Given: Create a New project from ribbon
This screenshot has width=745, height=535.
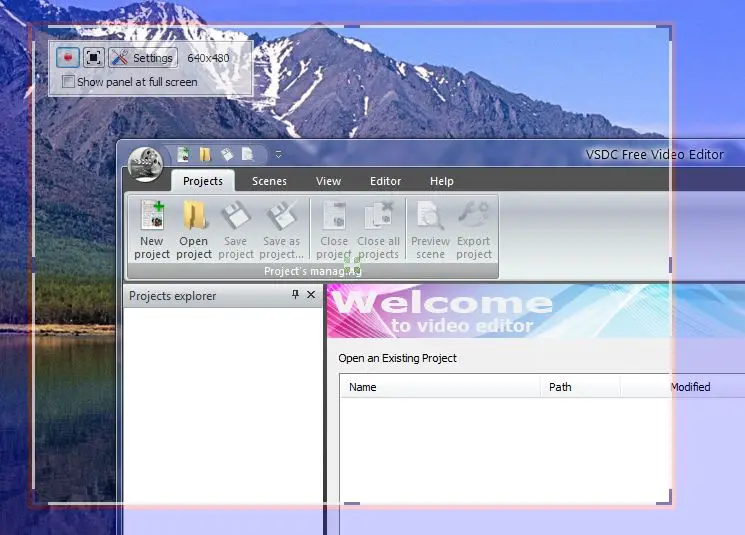Looking at the screenshot, I should 152,230.
